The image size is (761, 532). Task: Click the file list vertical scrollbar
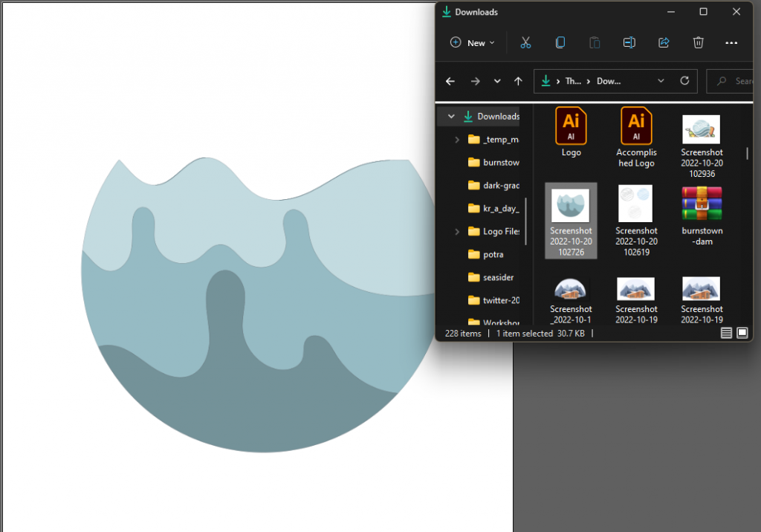(747, 153)
